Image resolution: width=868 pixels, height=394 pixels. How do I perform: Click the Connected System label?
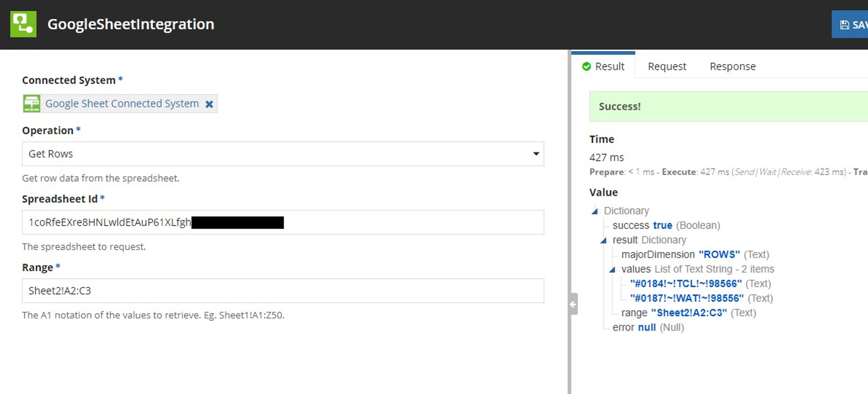click(69, 80)
